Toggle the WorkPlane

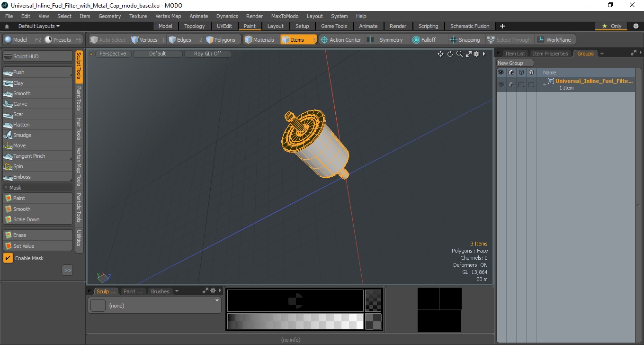point(555,40)
